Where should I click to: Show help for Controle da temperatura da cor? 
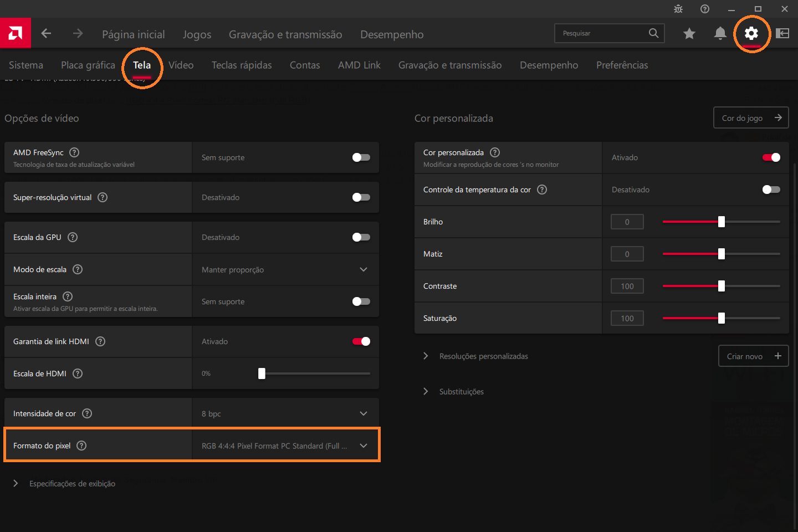click(x=542, y=190)
